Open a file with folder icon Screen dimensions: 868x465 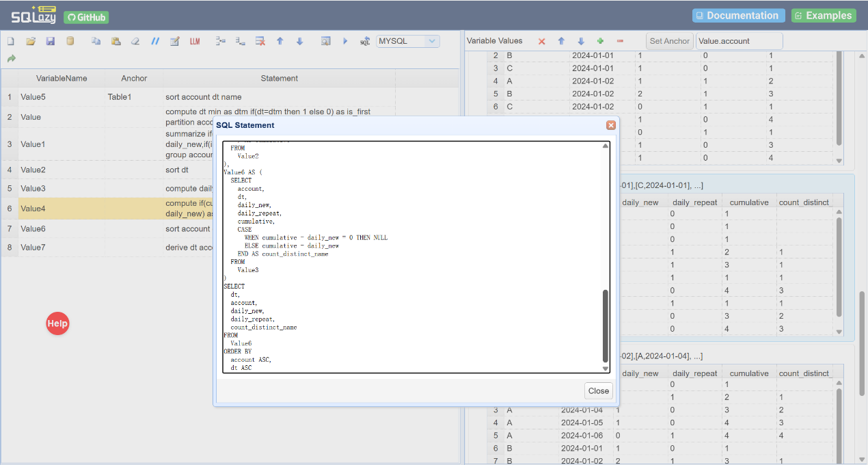pyautogui.click(x=31, y=41)
